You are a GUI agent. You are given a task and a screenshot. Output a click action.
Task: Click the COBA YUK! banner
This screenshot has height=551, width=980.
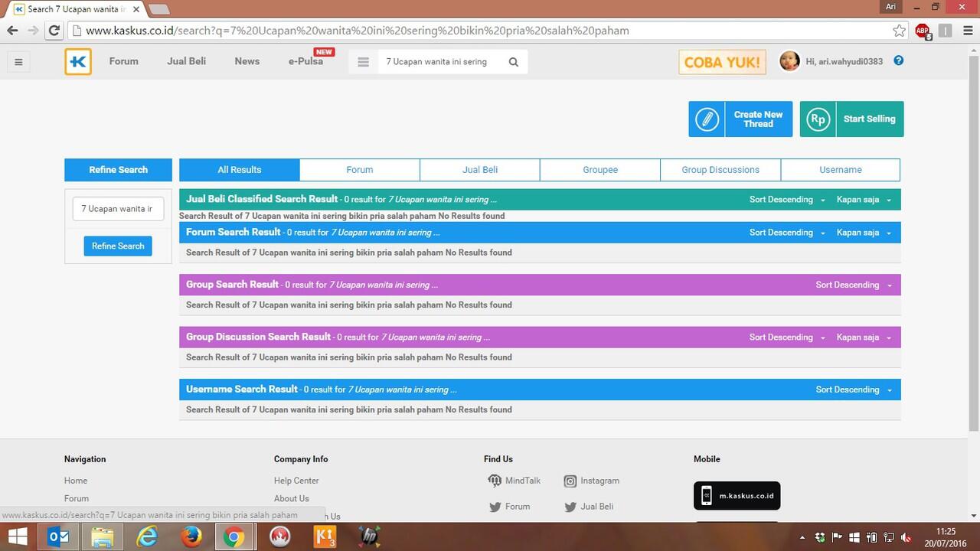click(722, 62)
